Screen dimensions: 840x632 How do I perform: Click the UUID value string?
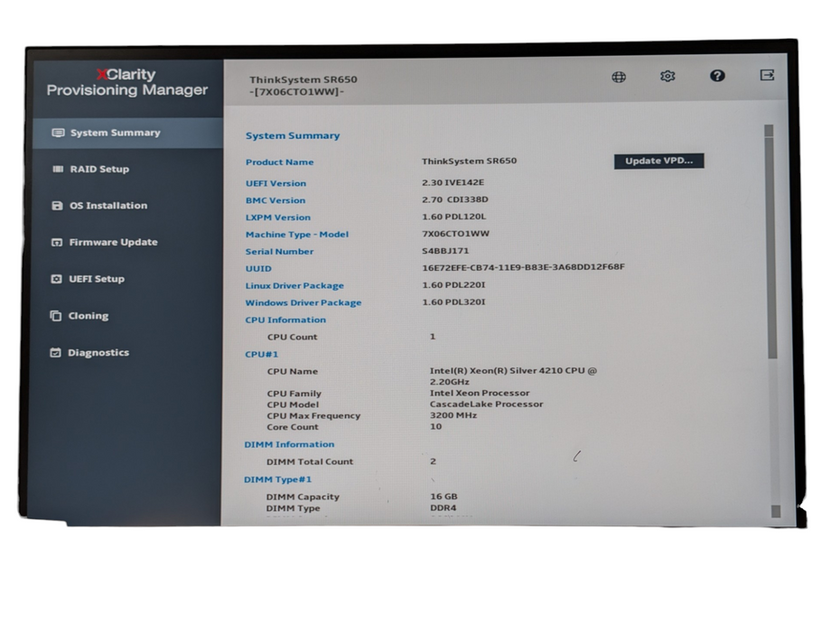pyautogui.click(x=523, y=266)
